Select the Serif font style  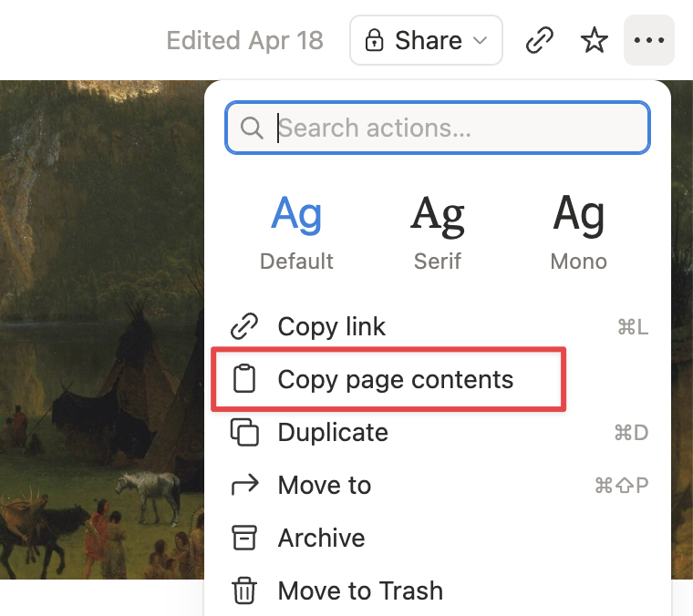coord(438,232)
